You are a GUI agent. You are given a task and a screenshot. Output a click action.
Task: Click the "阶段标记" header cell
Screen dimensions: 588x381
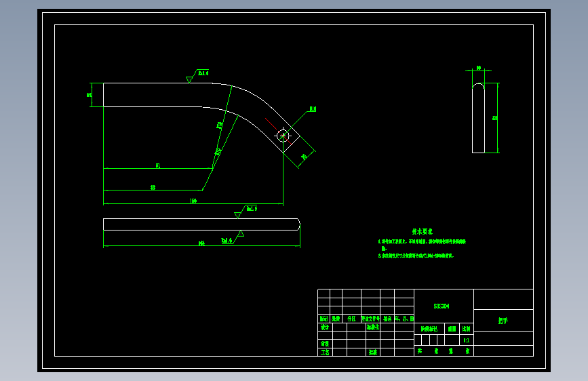[x=429, y=329]
